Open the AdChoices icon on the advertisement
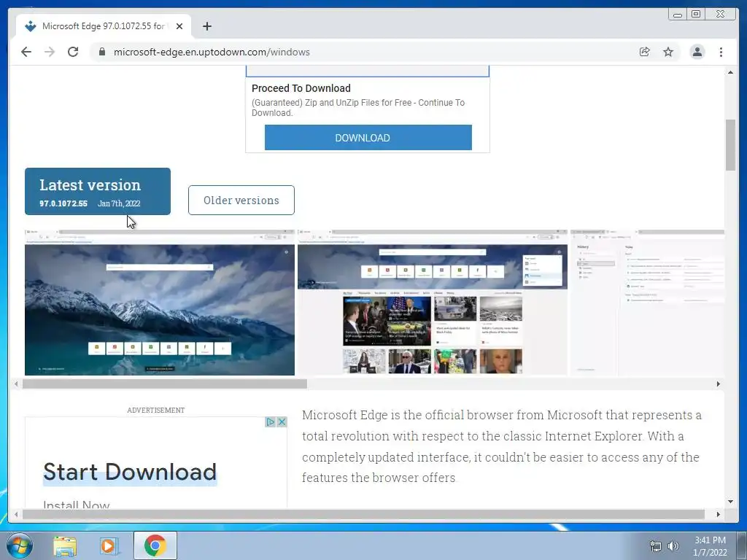Image resolution: width=747 pixels, height=560 pixels. [x=270, y=422]
